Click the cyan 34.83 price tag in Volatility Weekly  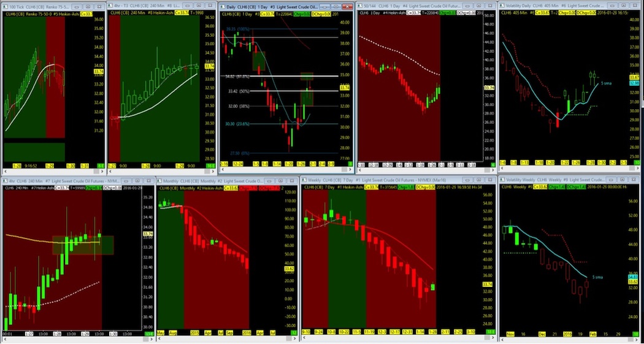pyautogui.click(x=633, y=278)
